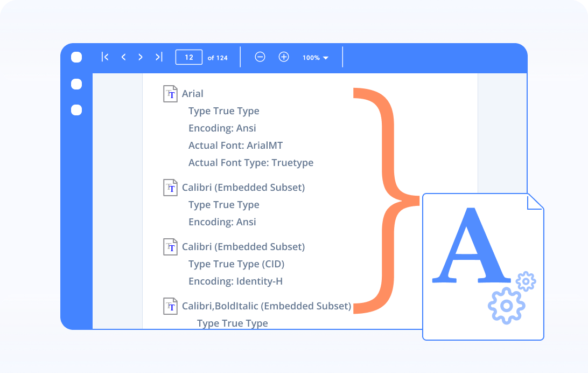The height and width of the screenshot is (373, 588).
Task: Select the Arial TrueType font icon
Action: click(170, 93)
